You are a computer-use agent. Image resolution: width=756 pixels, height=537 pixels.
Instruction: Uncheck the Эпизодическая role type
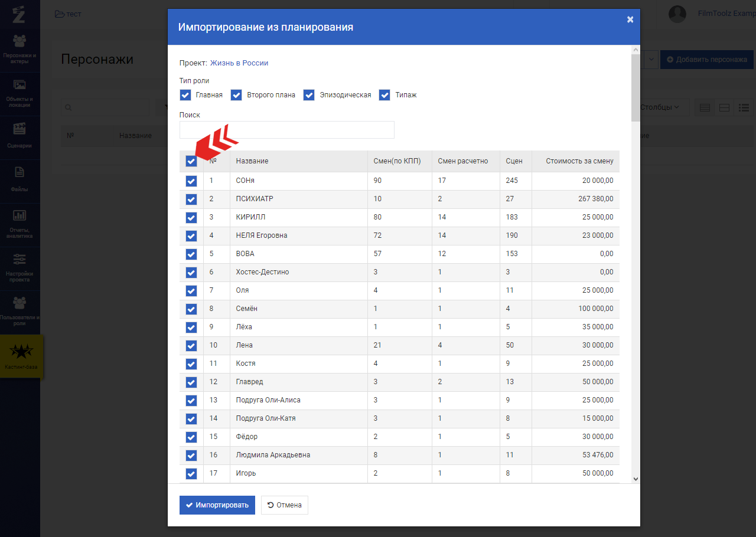(309, 95)
